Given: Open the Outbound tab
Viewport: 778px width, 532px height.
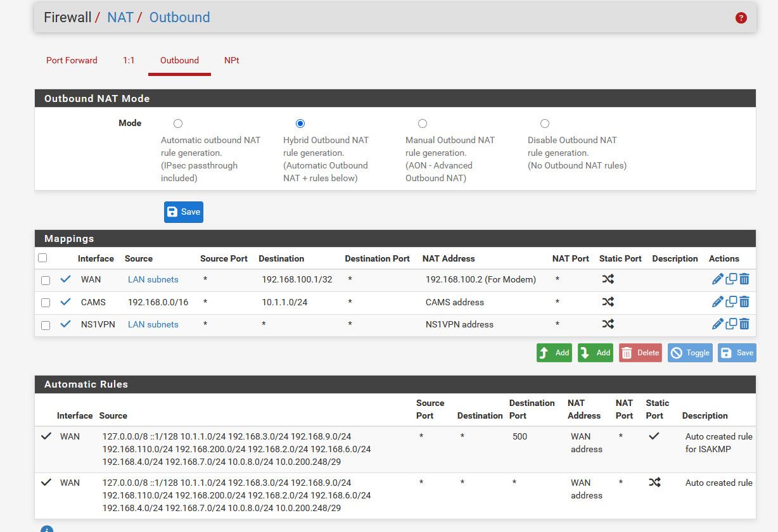Looking at the screenshot, I should [x=179, y=60].
